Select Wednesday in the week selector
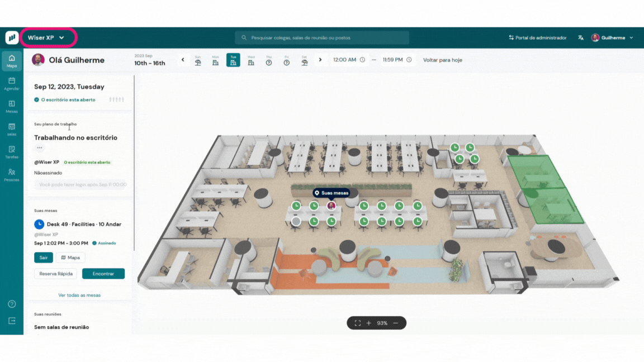Screen dimensions: 644x362 pos(251,60)
